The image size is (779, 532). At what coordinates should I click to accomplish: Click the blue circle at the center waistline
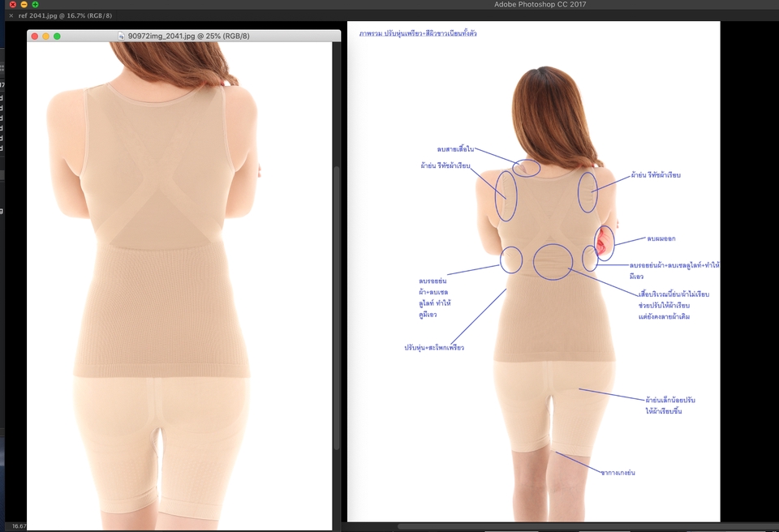[x=553, y=261]
